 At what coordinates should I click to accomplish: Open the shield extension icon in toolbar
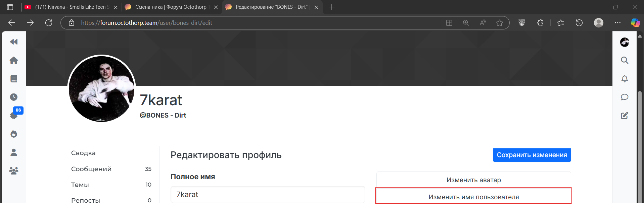coord(522,23)
